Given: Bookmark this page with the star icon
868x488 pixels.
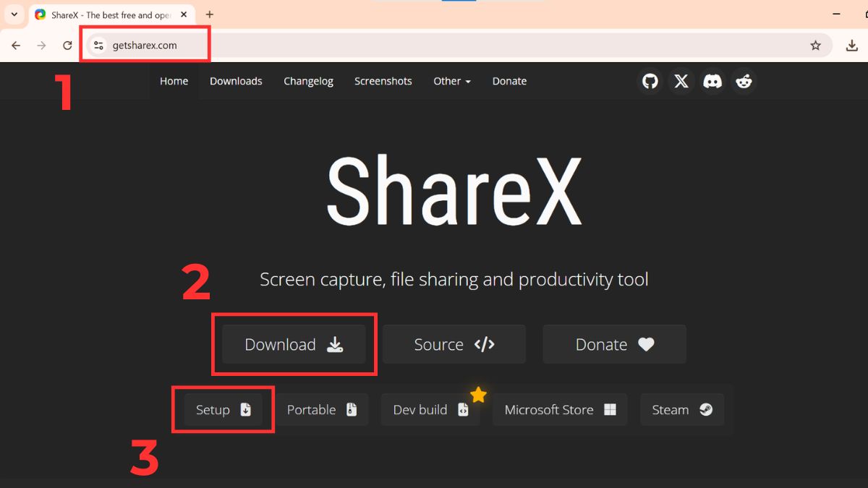Looking at the screenshot, I should 816,46.
